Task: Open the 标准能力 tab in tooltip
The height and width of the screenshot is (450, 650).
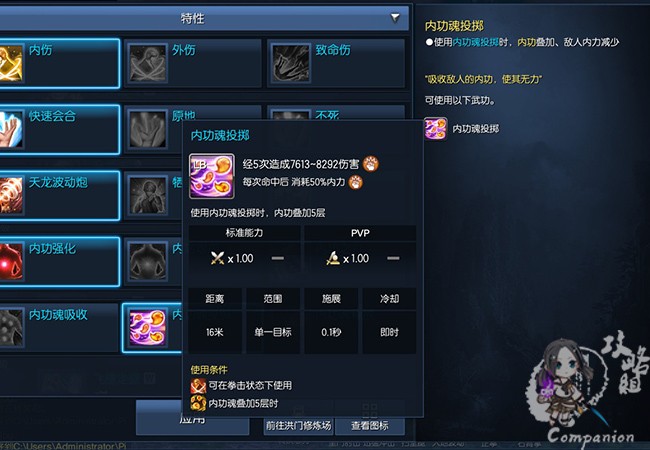Action: tap(245, 233)
